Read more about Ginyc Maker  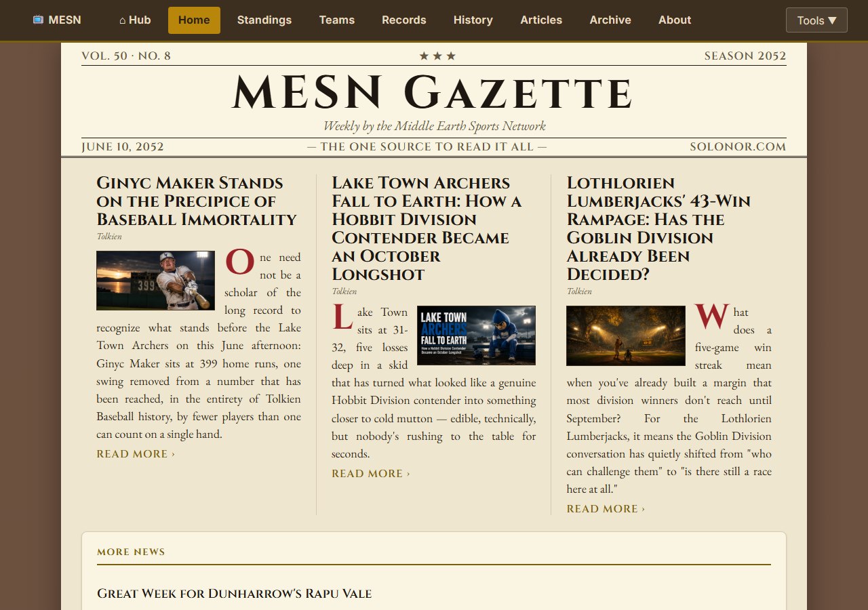[x=136, y=454]
